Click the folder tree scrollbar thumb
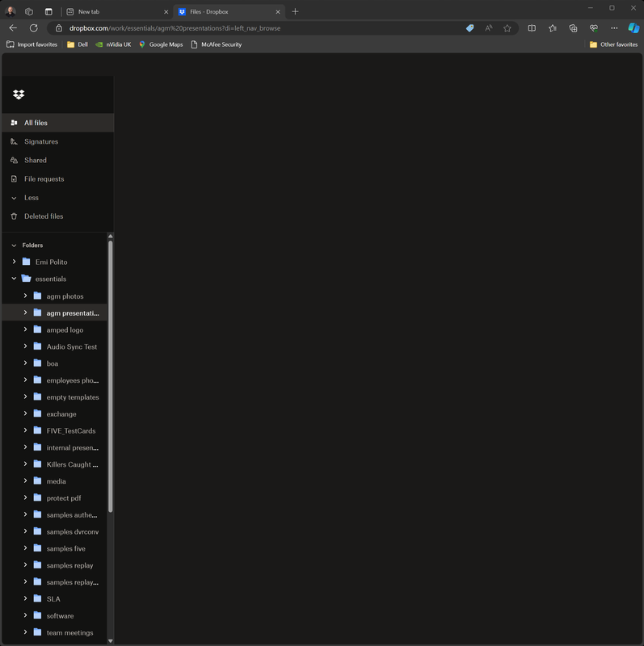Image resolution: width=644 pixels, height=646 pixels. (x=110, y=376)
